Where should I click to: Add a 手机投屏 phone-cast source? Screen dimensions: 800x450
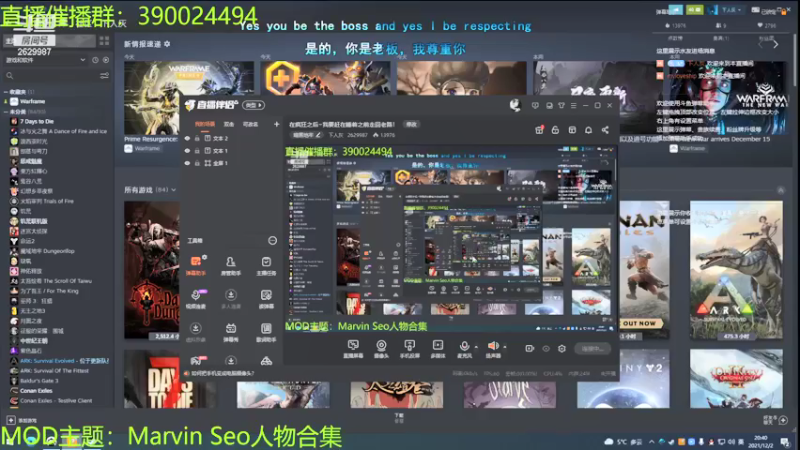point(409,349)
